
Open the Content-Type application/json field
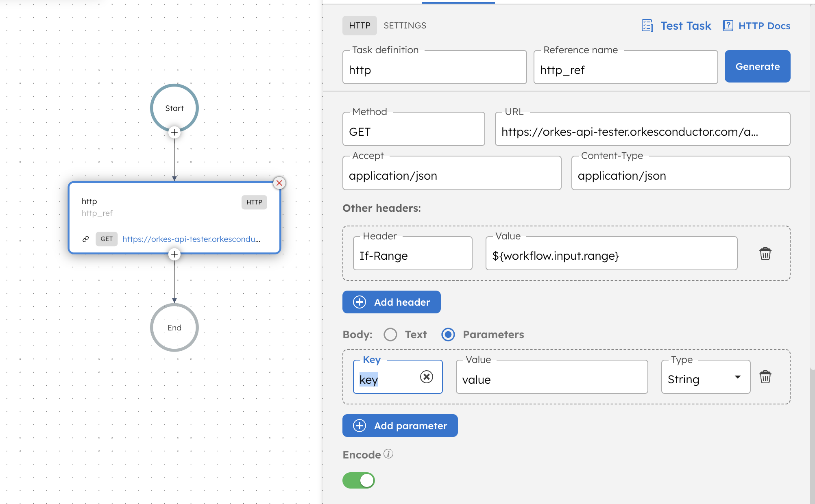pyautogui.click(x=681, y=173)
